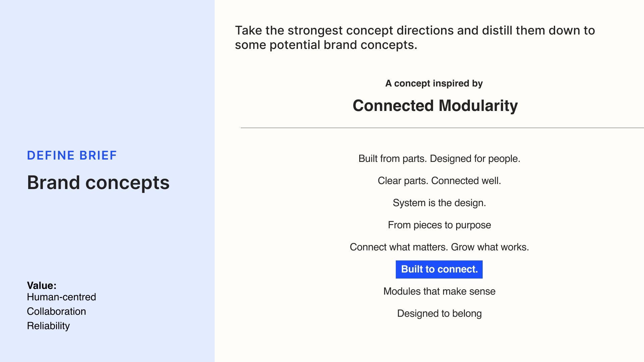
Task: Click 'From pieces to purpose' text
Action: (x=439, y=225)
